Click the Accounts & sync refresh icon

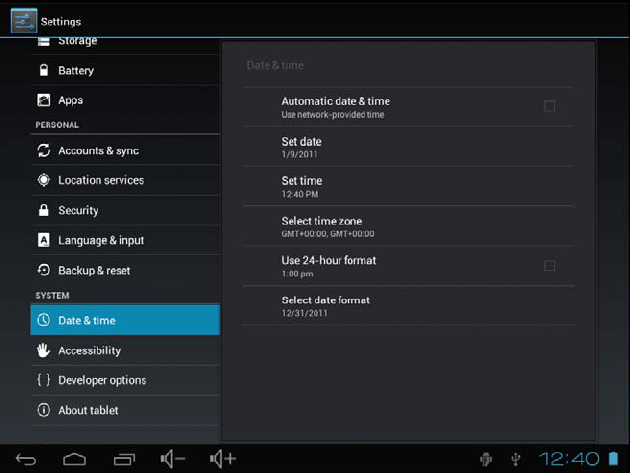(x=44, y=150)
